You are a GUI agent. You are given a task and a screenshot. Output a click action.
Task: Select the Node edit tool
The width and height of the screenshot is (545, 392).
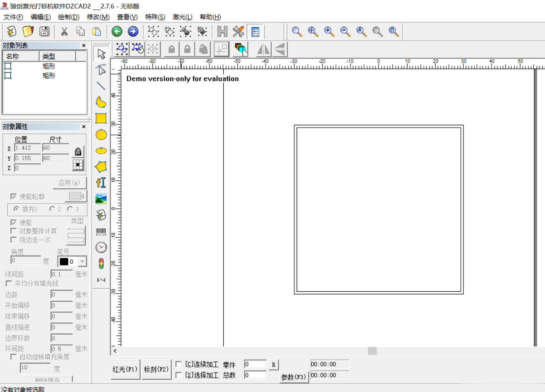click(101, 70)
